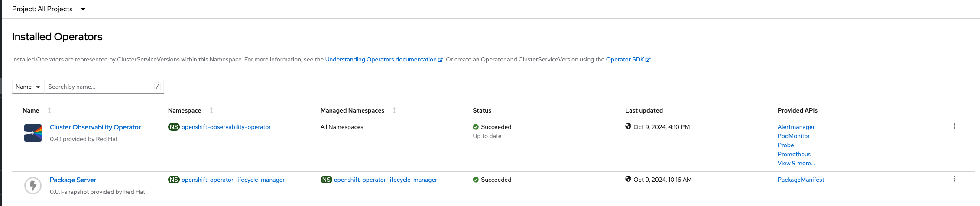Click the Package Server lightning bolt icon
The image size is (980, 206).
pos(33,186)
